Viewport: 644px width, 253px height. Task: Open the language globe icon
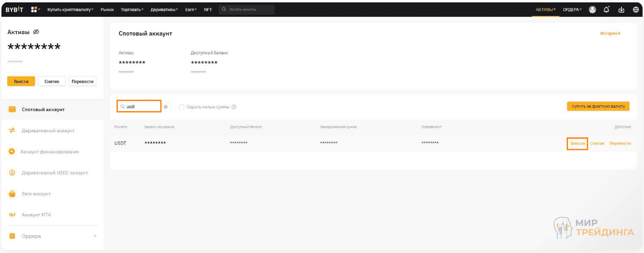pyautogui.click(x=635, y=9)
